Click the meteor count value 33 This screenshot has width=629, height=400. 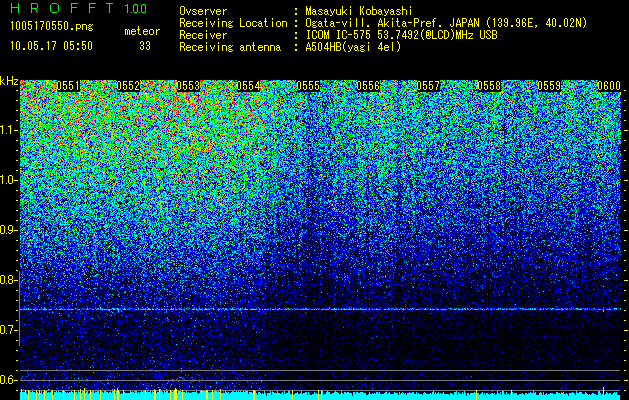[x=145, y=46]
